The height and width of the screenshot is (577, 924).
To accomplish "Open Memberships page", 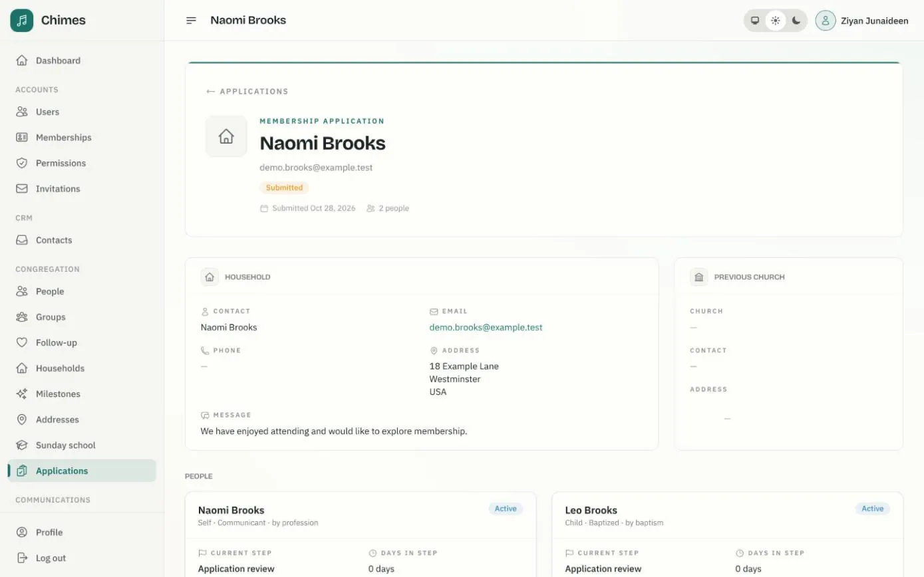I will tap(82, 138).
